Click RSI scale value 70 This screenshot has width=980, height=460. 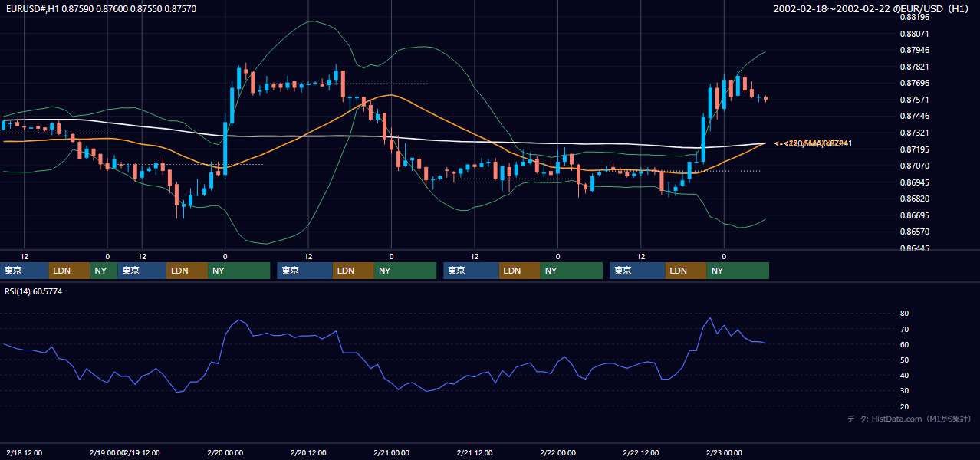coord(904,329)
